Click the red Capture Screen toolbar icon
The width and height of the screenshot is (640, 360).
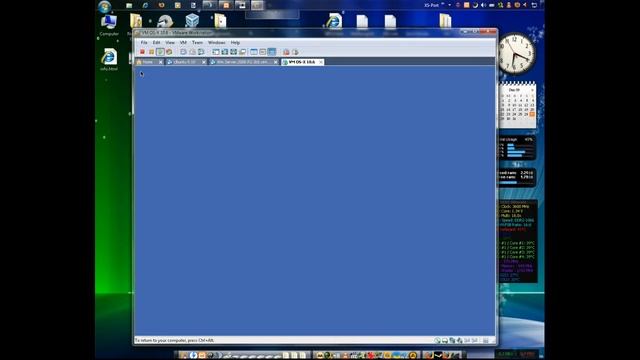click(x=286, y=52)
